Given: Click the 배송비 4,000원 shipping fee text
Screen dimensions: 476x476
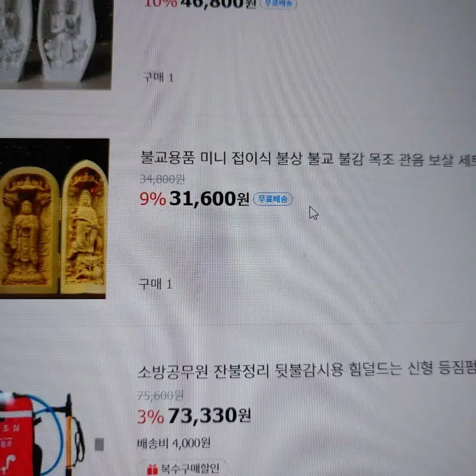Looking at the screenshot, I should pos(173,443).
